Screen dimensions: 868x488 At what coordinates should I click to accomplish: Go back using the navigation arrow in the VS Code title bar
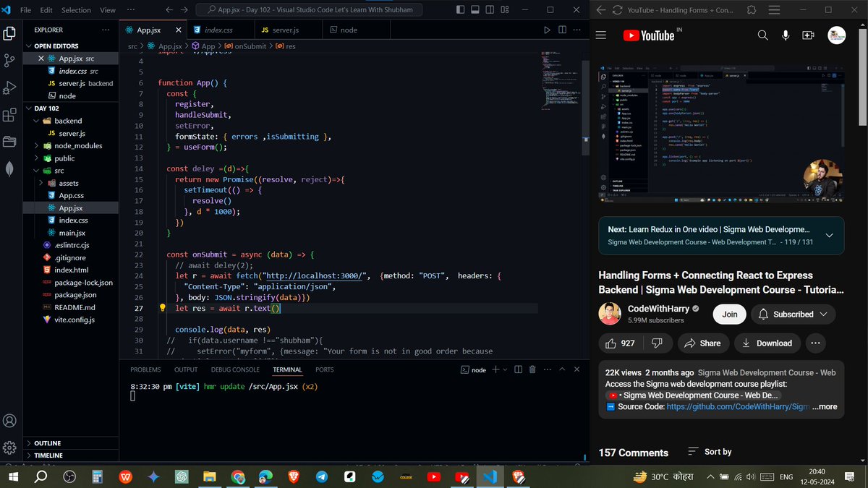(x=168, y=10)
